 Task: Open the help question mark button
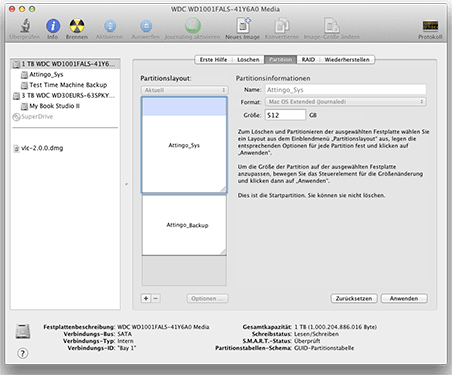pos(23,353)
